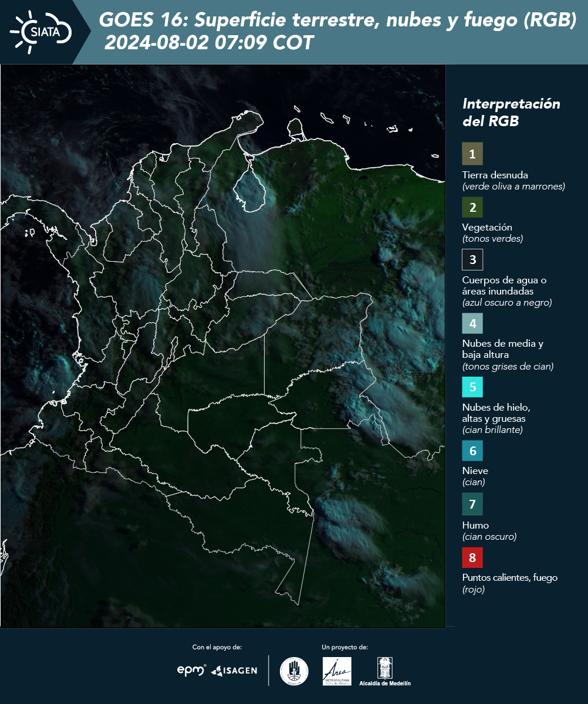The image size is (588, 704).
Task: Select legend swatch 2 for vegetation
Action: (x=472, y=207)
